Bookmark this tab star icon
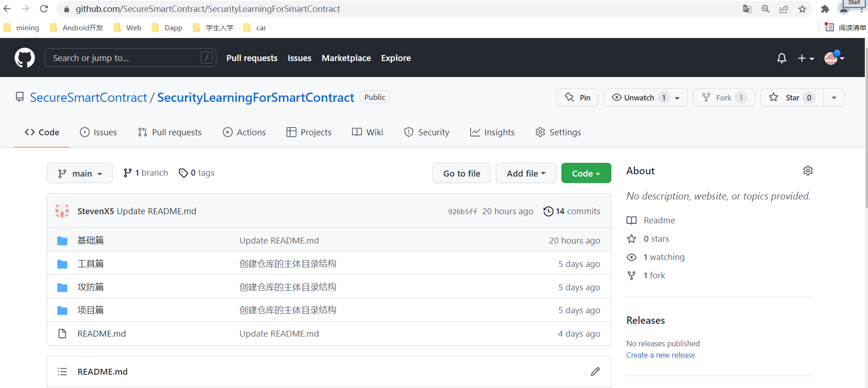This screenshot has height=388, width=868. coord(802,9)
